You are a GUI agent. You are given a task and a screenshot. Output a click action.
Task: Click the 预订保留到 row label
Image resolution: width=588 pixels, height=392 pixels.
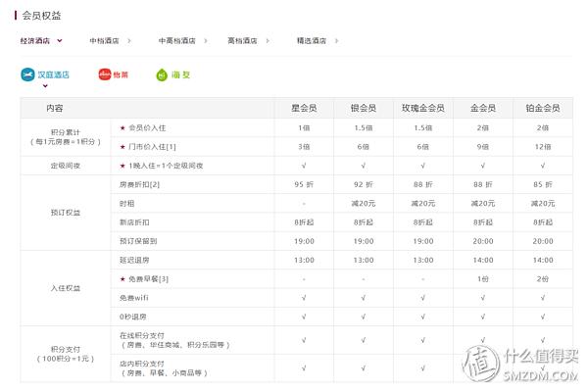(138, 241)
